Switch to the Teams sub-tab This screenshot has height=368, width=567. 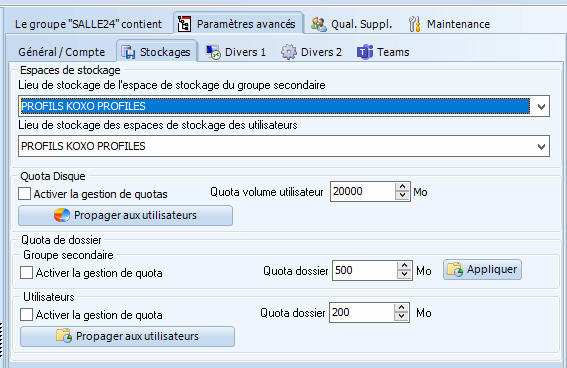point(383,52)
